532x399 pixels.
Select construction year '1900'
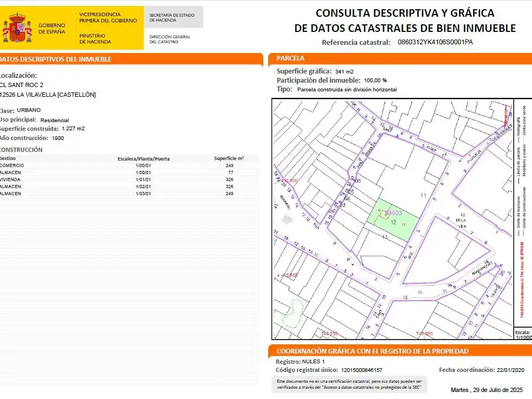pyautogui.click(x=58, y=138)
